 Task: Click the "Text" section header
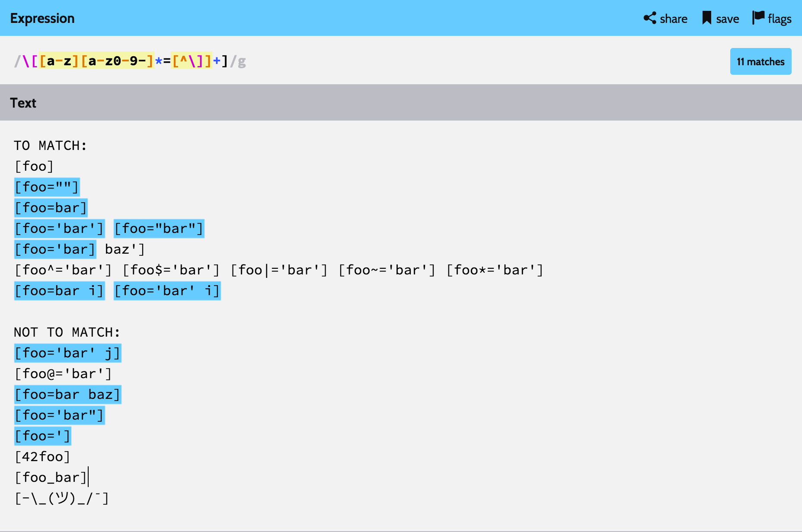tap(23, 103)
